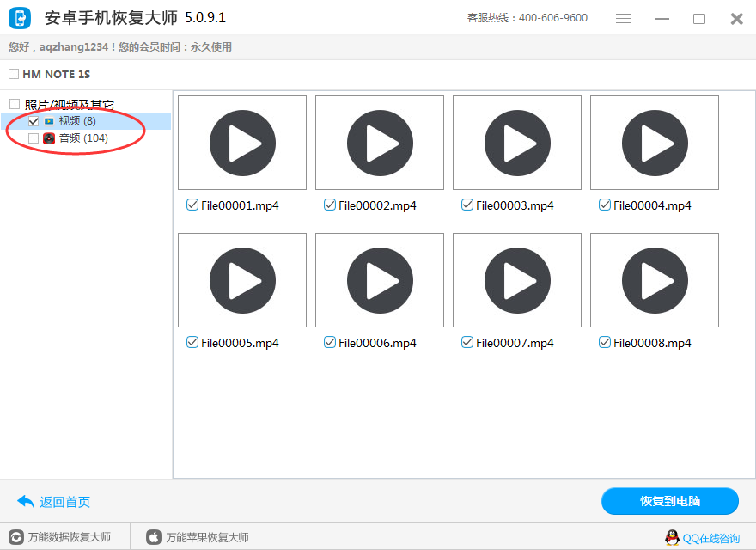
Task: Click the video category icon in tree
Action: click(49, 121)
